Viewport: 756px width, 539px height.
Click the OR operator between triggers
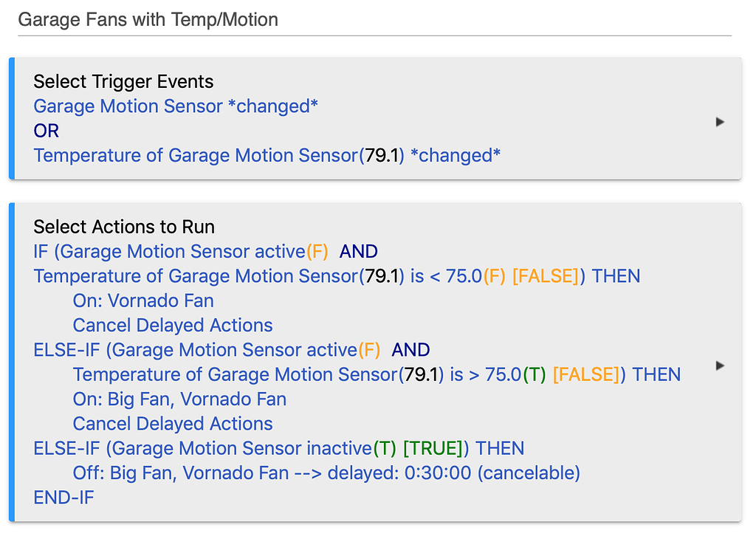coord(46,131)
